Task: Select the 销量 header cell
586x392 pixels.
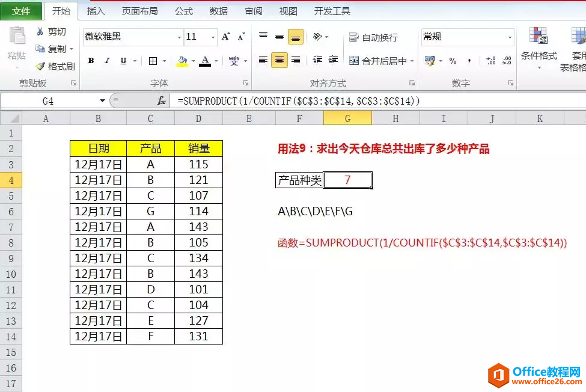Action: 198,149
